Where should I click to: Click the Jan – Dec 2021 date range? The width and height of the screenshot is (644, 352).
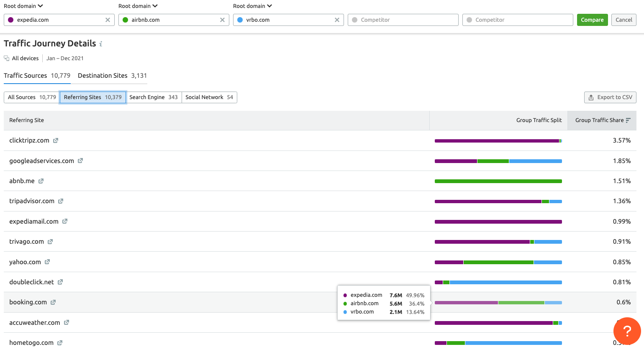point(65,59)
